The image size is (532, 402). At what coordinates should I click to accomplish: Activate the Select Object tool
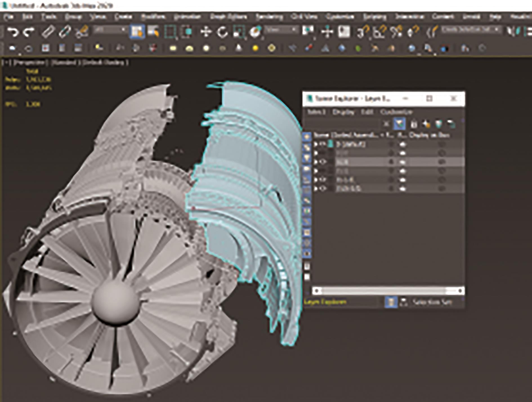(137, 32)
